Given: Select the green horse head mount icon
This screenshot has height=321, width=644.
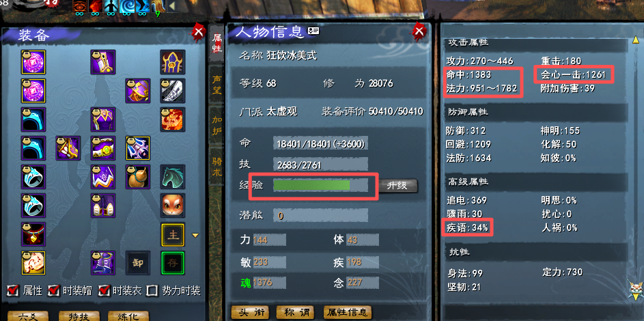Looking at the screenshot, I should pyautogui.click(x=173, y=177).
